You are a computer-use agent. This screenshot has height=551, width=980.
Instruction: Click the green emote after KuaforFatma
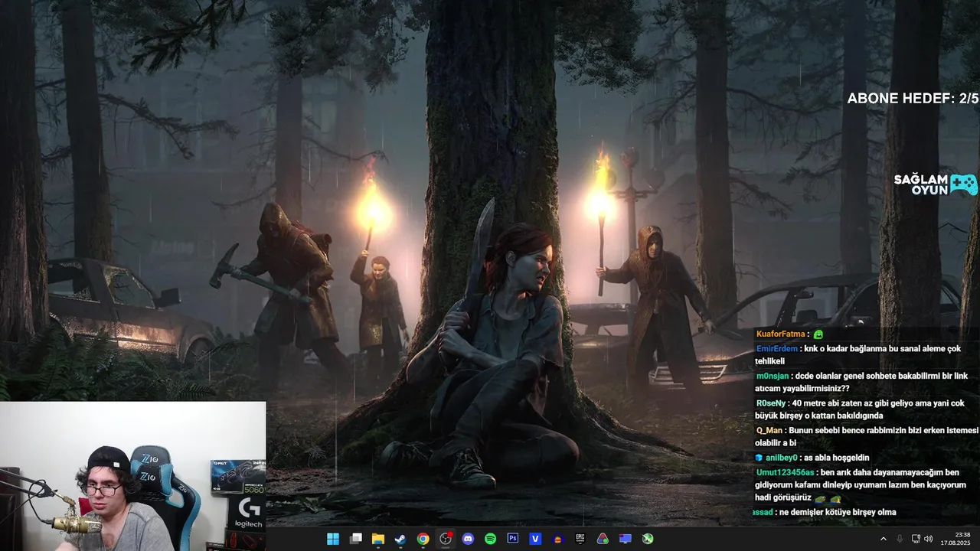coord(818,334)
